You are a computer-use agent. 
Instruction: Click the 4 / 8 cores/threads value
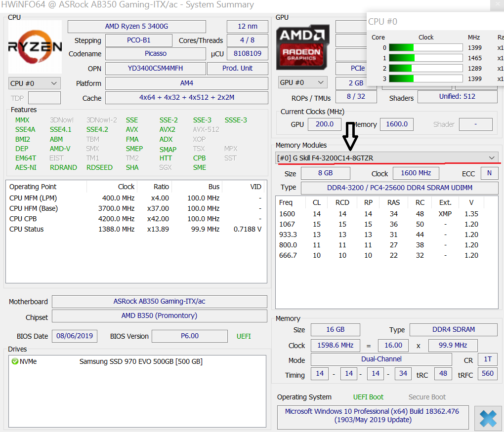[x=248, y=40]
